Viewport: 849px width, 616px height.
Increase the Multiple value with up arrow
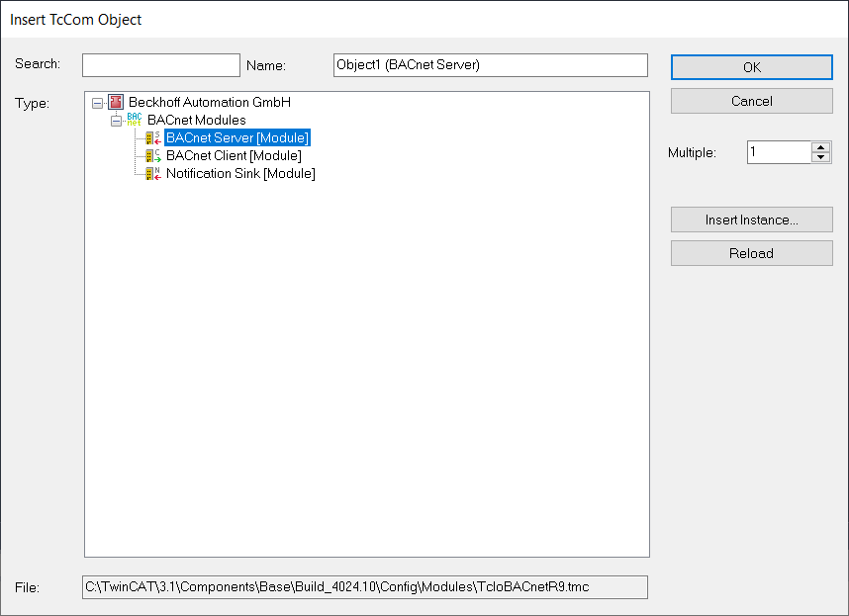821,147
